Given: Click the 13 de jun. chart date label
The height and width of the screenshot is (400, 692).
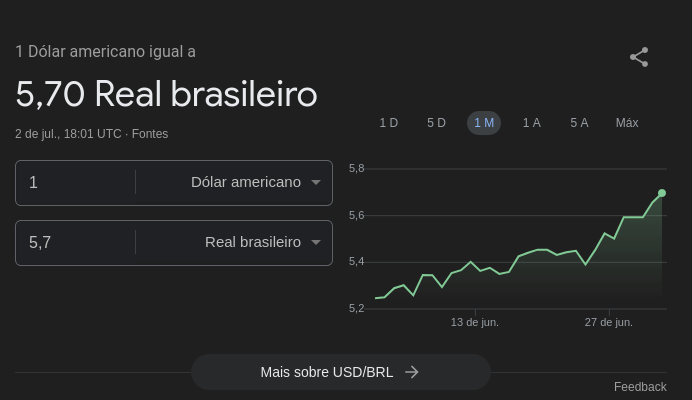Looking at the screenshot, I should (474, 322).
